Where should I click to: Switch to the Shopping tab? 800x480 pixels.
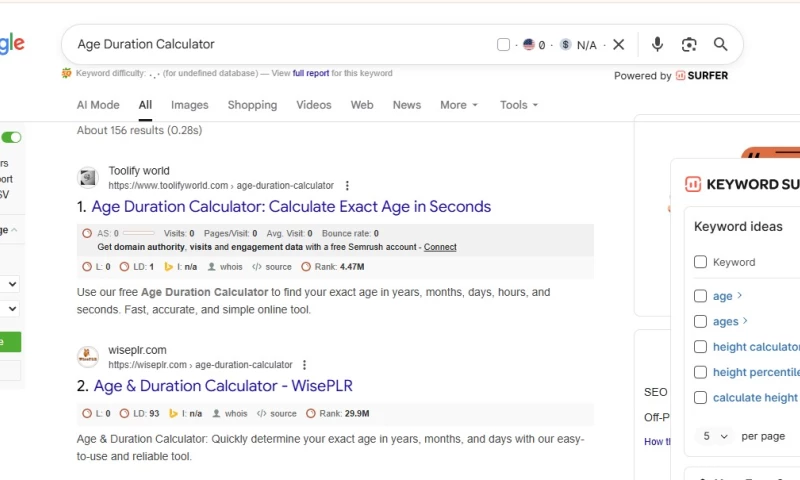point(253,105)
